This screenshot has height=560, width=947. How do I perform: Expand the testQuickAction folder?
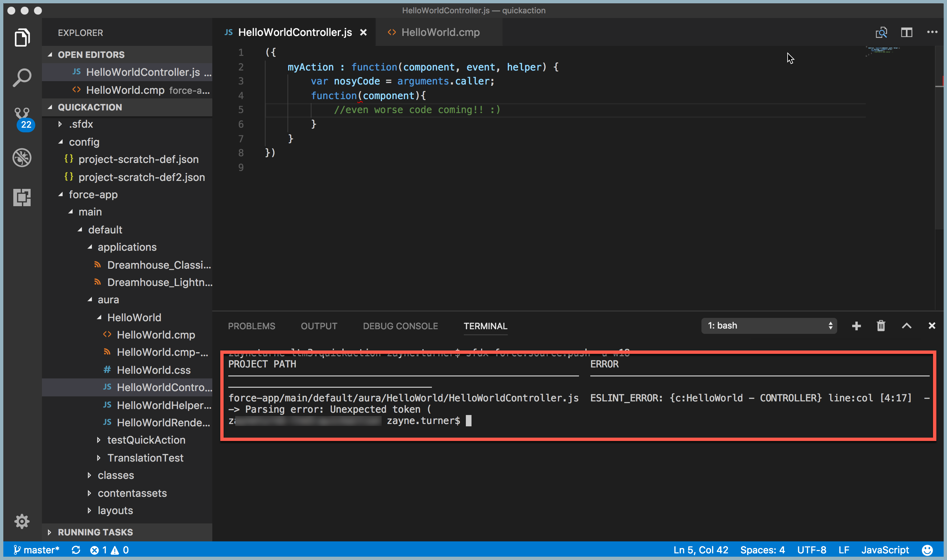(146, 440)
